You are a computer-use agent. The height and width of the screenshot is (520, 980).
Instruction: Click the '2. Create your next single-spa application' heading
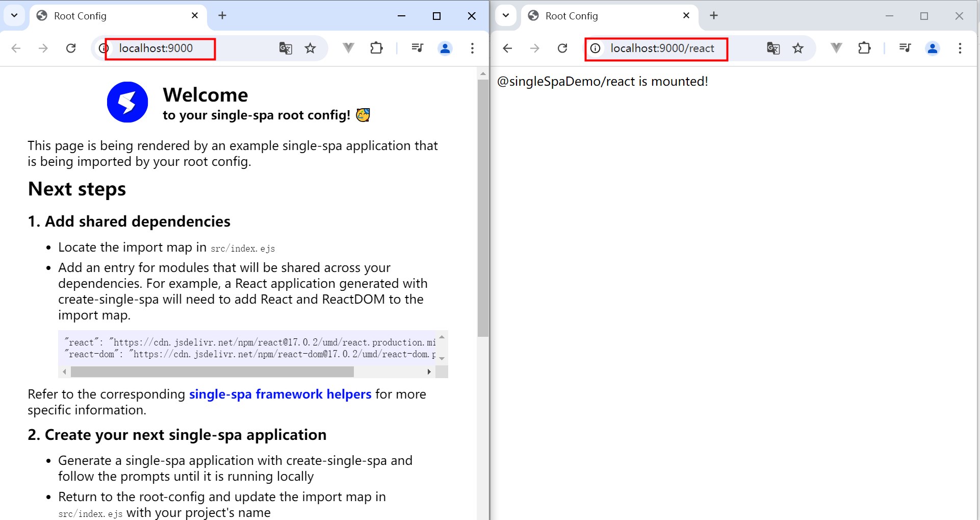177,435
